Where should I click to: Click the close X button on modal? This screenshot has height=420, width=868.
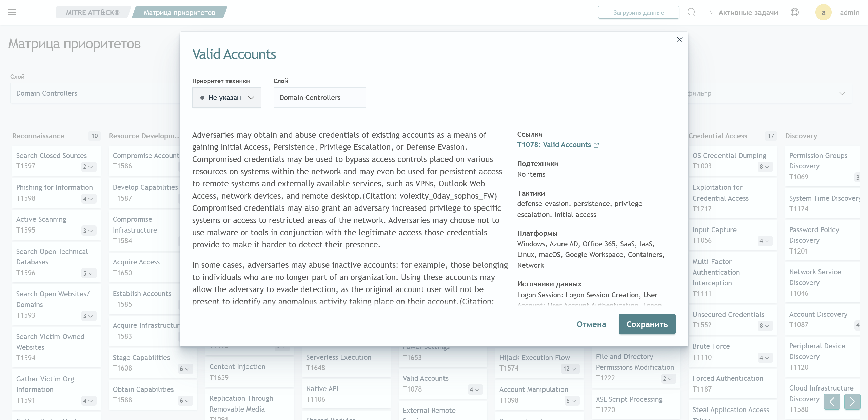[680, 39]
